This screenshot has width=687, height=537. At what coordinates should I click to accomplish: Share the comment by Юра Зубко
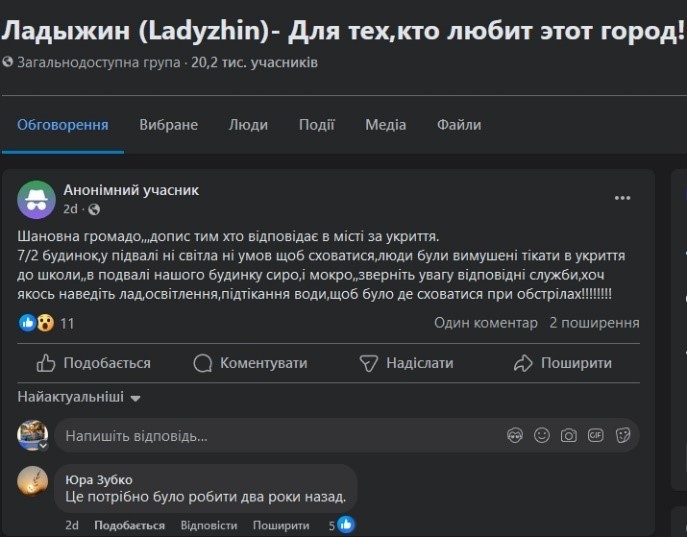point(281,525)
